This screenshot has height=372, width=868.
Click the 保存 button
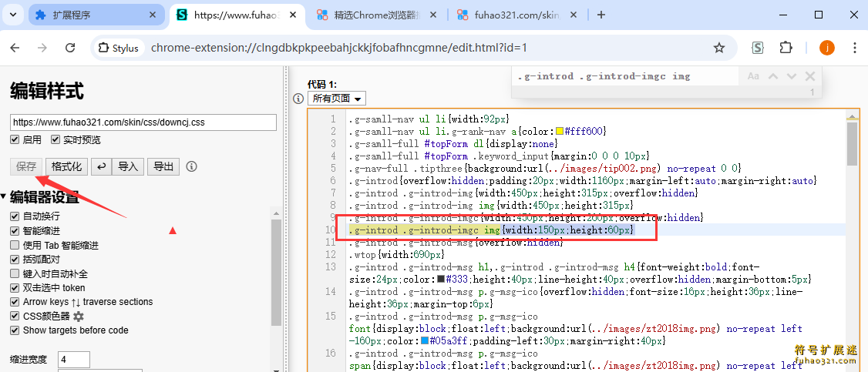click(27, 166)
